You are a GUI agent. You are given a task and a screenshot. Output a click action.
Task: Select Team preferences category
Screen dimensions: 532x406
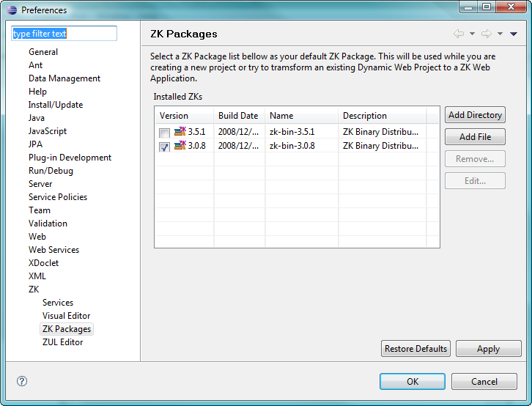(40, 210)
